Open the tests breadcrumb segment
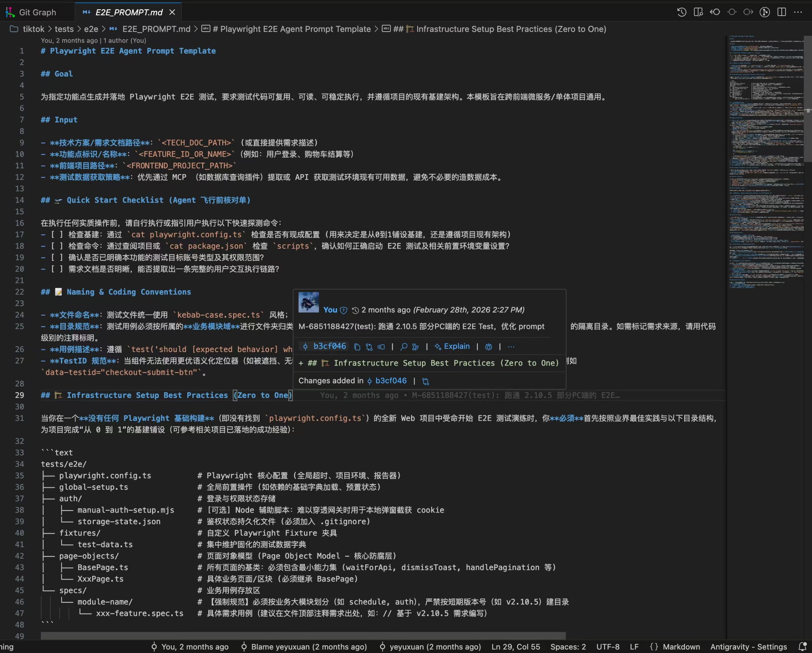 (x=64, y=29)
